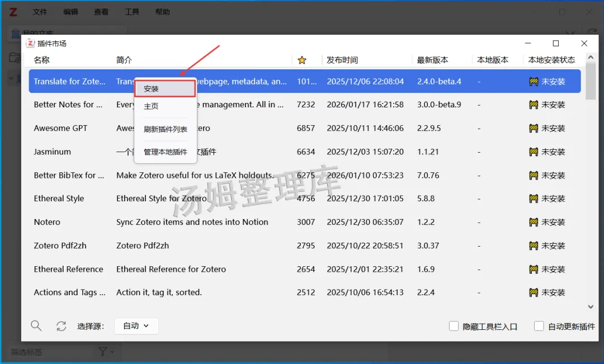Sort by the 本地安装状态 column header
Viewport: 604px width, 364px height.
551,60
